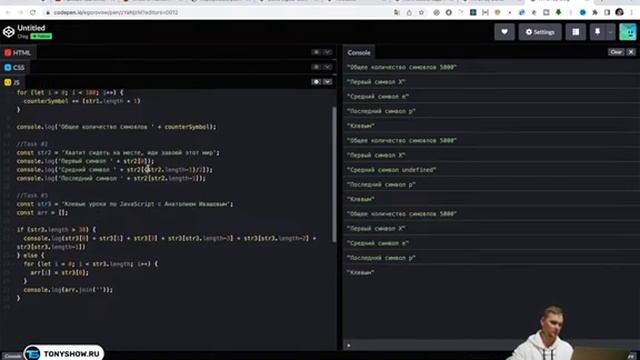640x360 pixels.
Task: Select the CSS editor tab
Action: coord(15,67)
